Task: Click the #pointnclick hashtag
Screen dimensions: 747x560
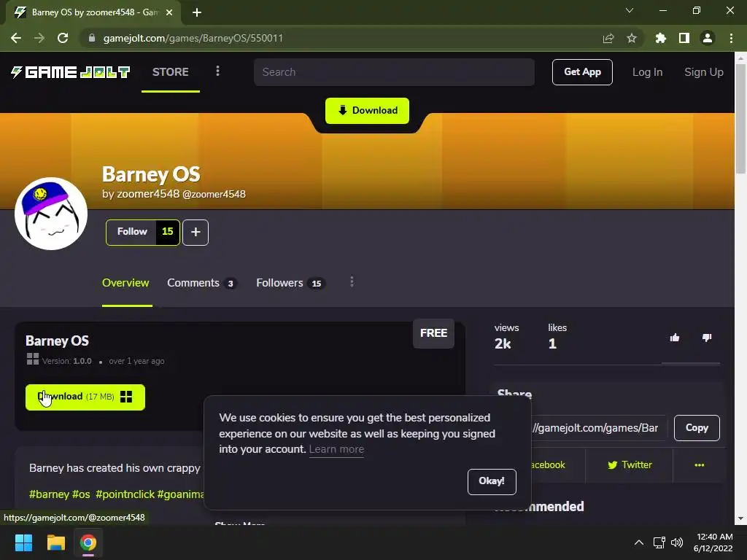Action: 125,494
